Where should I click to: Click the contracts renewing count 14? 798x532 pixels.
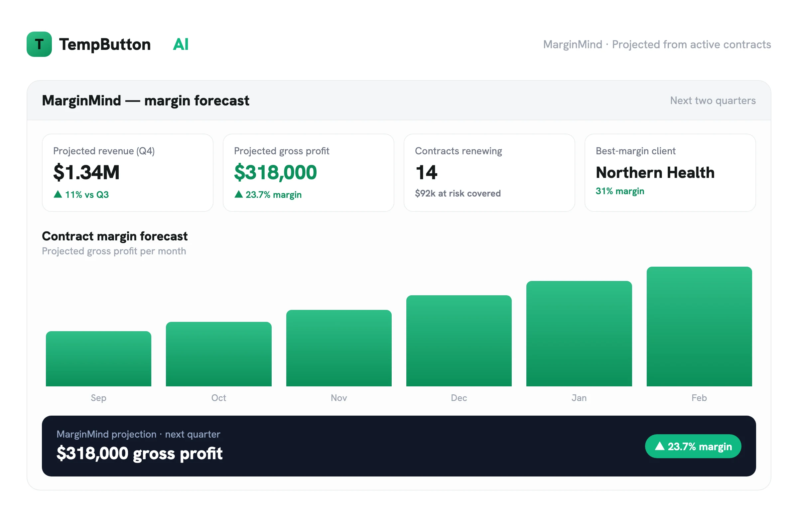tap(427, 172)
